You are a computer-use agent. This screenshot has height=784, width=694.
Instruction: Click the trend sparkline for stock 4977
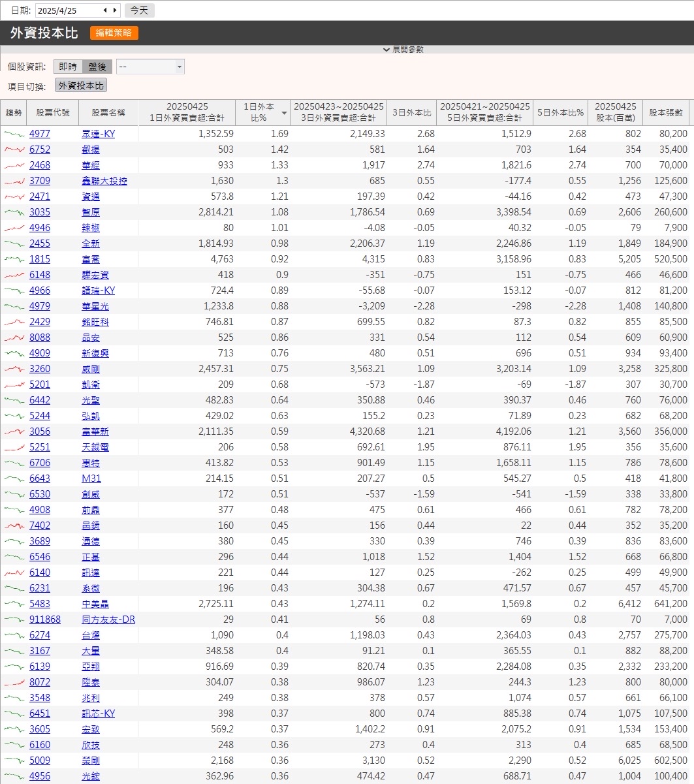point(14,134)
